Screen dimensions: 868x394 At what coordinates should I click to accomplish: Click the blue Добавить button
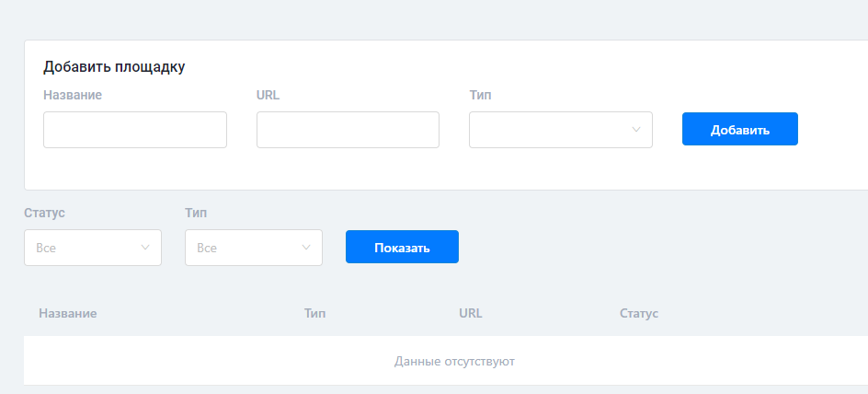click(x=740, y=129)
